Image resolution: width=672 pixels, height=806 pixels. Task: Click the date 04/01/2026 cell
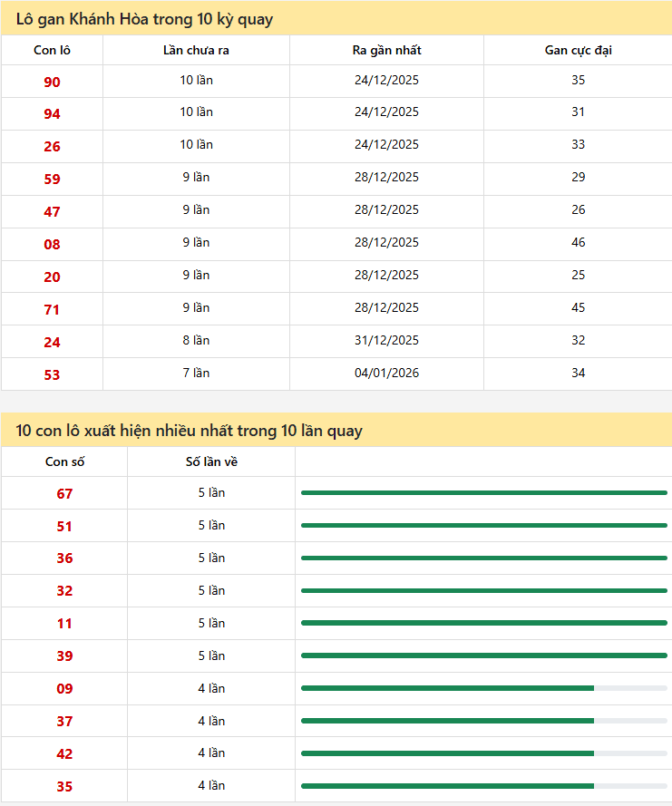pos(386,373)
